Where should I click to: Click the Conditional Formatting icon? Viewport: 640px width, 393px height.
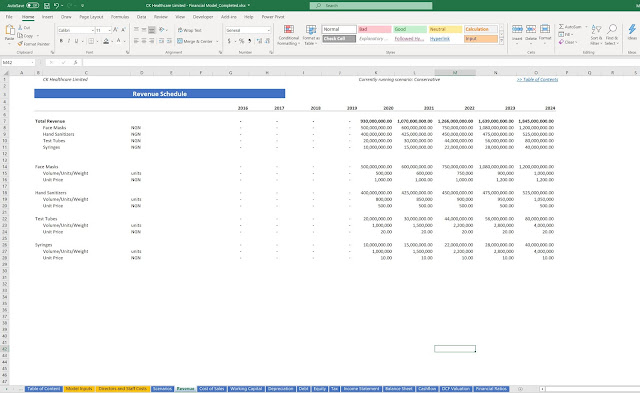pos(289,29)
